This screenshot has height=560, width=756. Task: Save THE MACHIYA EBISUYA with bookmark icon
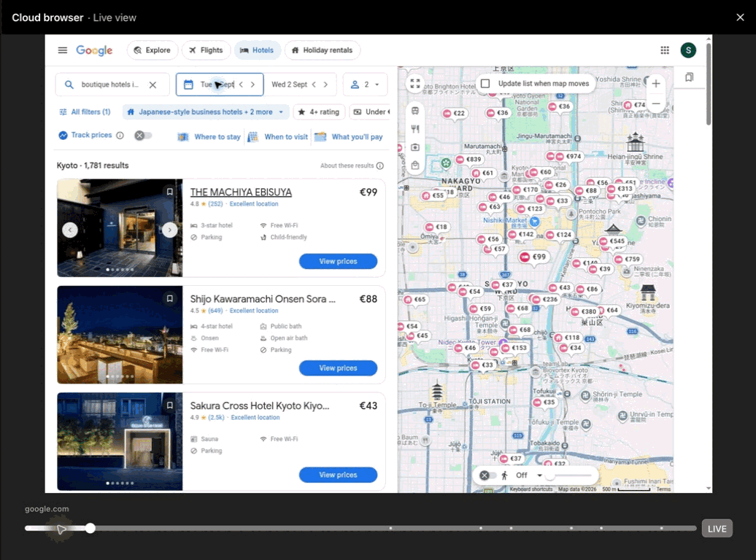point(170,192)
